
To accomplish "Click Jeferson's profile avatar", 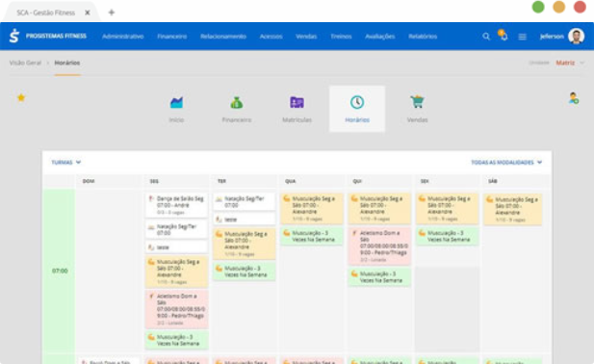I will pos(577,37).
